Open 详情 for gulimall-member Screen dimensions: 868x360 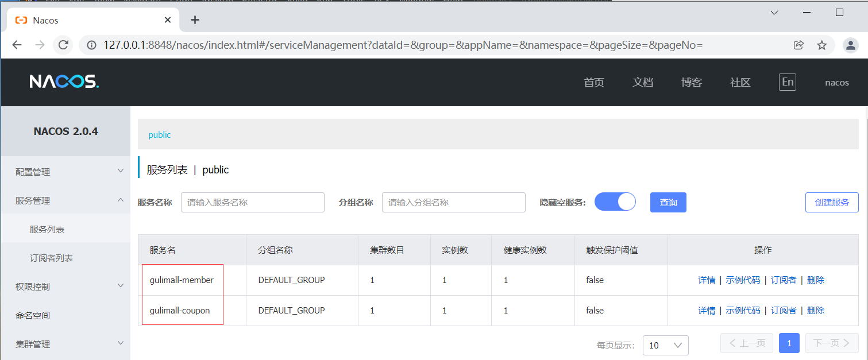tap(707, 280)
